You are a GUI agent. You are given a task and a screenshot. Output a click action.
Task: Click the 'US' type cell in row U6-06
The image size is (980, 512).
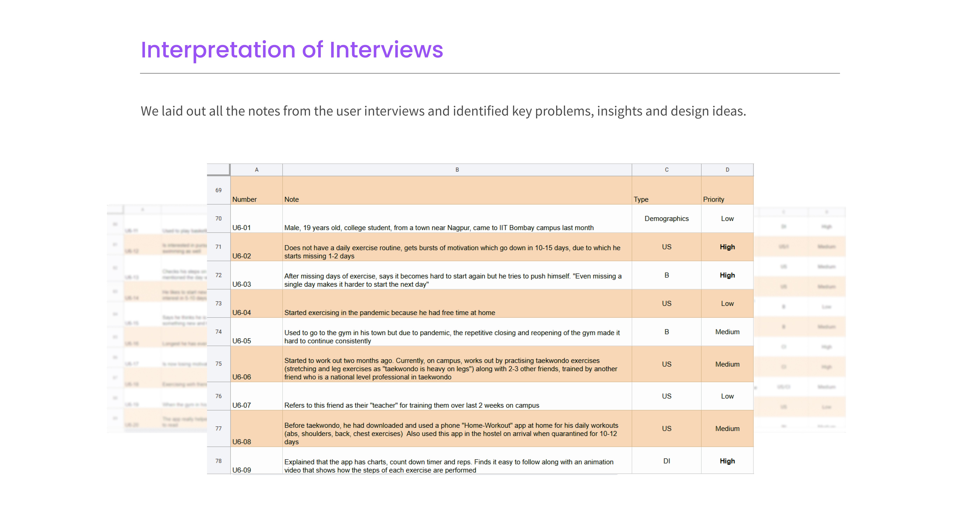666,364
